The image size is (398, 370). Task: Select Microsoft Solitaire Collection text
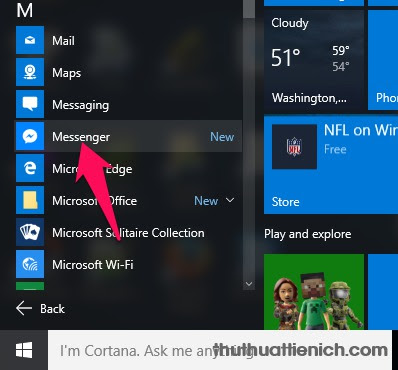tap(128, 233)
